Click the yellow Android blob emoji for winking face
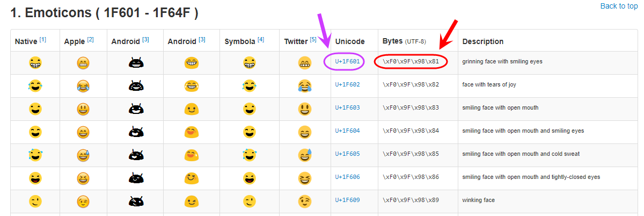This screenshot has height=216, width=644. pyautogui.click(x=192, y=201)
